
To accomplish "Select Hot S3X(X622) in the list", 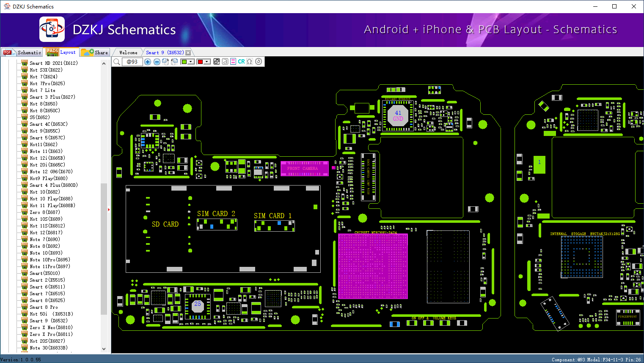I will coord(46,70).
